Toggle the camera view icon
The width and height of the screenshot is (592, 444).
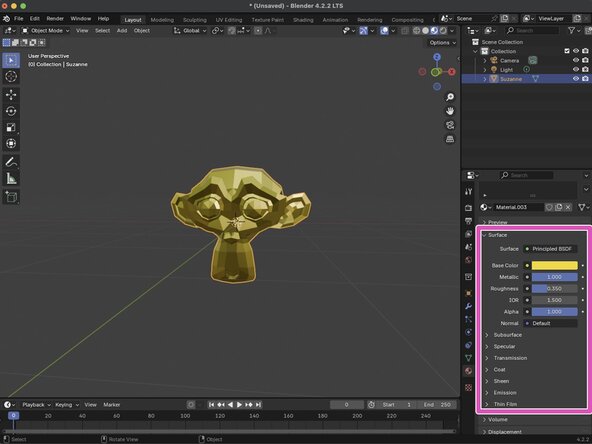point(450,125)
